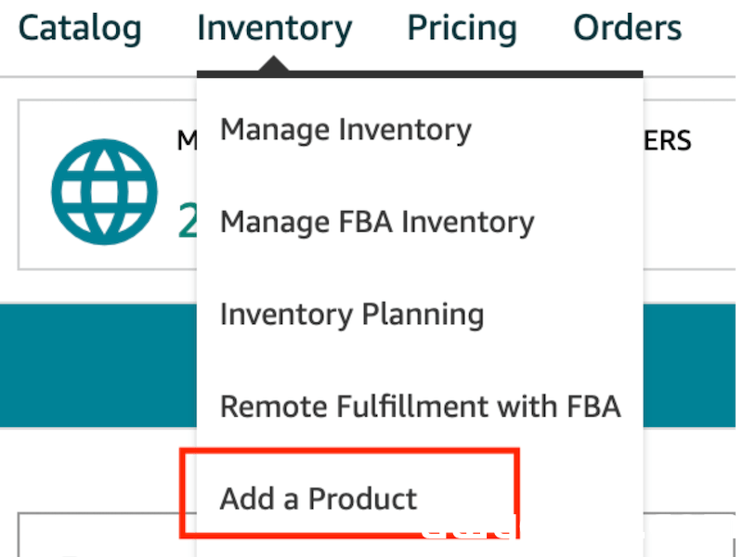The height and width of the screenshot is (557, 756).
Task: Click the panel below the teal banner at left
Action: pyautogui.click(x=107, y=535)
